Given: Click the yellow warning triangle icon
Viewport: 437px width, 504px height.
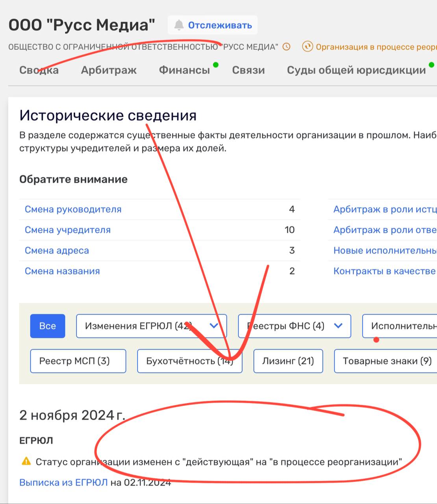Looking at the screenshot, I should (26, 461).
